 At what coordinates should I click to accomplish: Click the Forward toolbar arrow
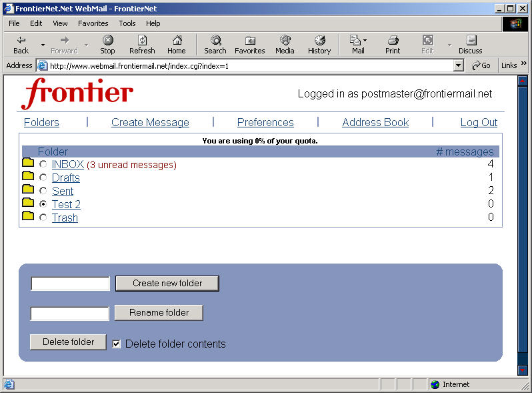tap(65, 45)
